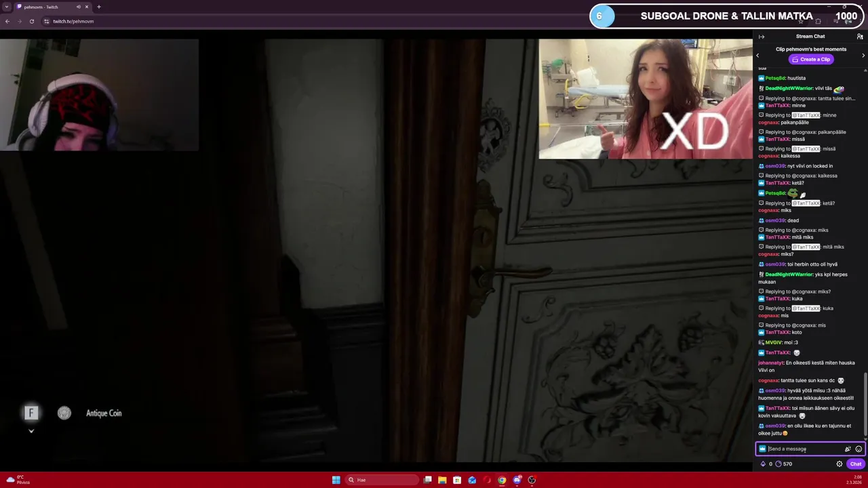Expand the arrow below F prompt
This screenshot has width=868, height=488.
tap(31, 431)
